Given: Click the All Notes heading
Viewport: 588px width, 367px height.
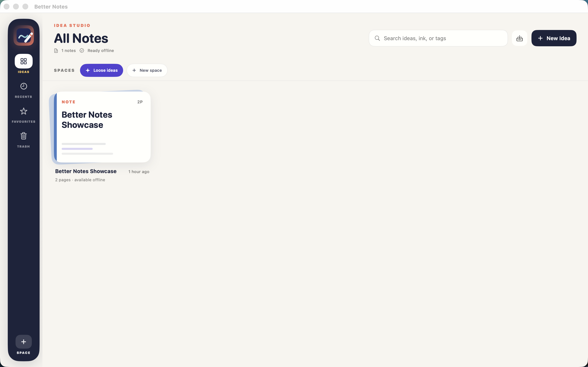Looking at the screenshot, I should click(x=81, y=38).
